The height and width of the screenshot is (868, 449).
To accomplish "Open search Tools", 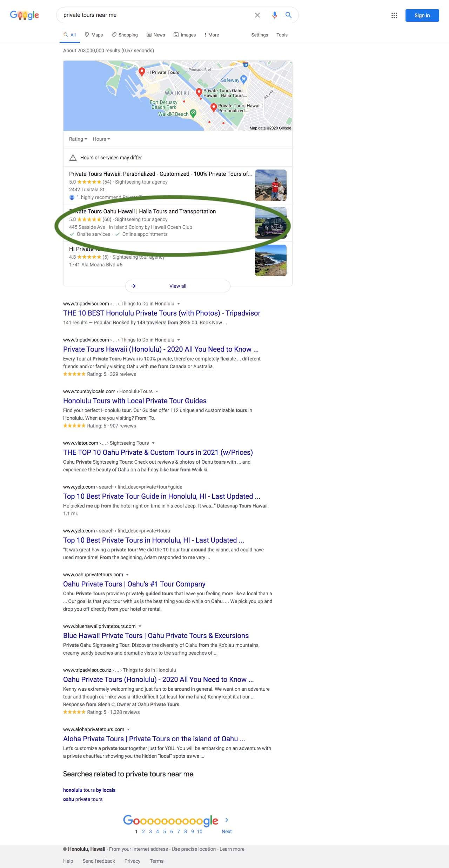I will (x=282, y=35).
